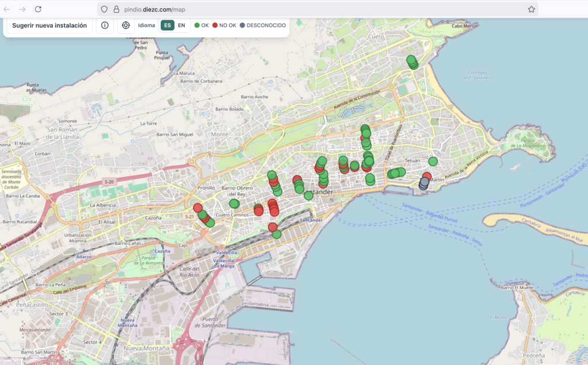Click the DESCONOCIDO legend label

click(266, 25)
